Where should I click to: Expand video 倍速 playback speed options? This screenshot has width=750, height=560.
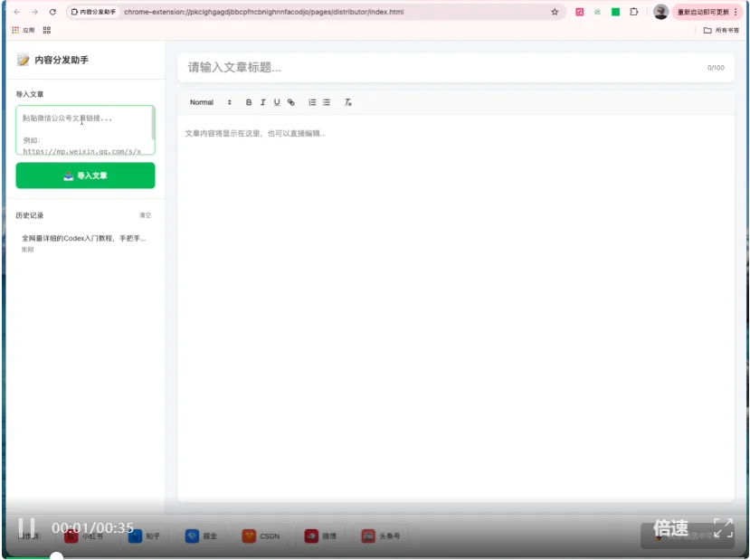(x=671, y=528)
